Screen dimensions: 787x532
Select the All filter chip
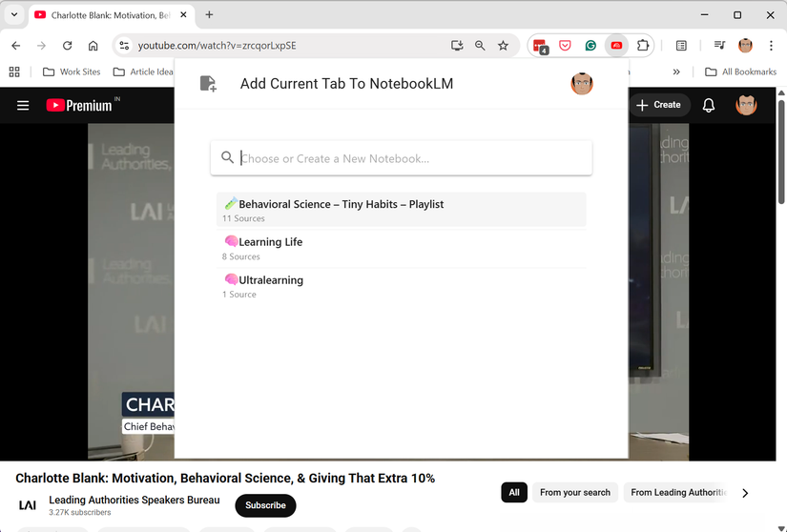(x=514, y=492)
